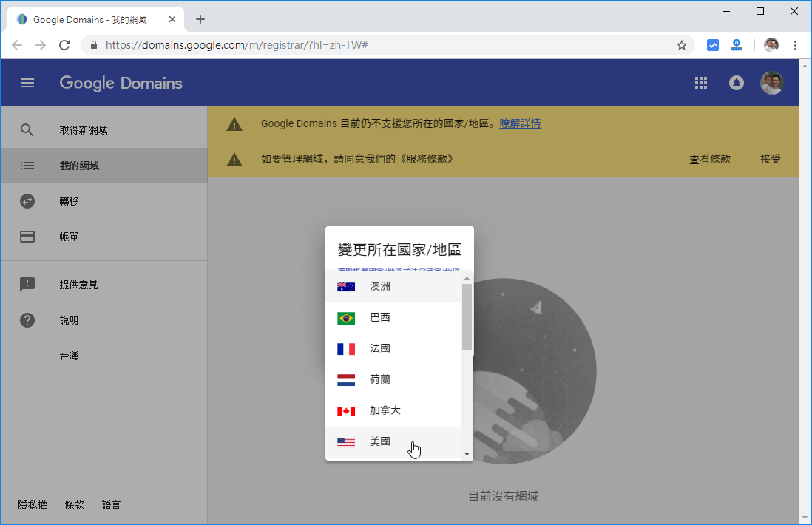Click the 接受 button to accept terms
Viewport: 812px width, 525px height.
pyautogui.click(x=771, y=159)
